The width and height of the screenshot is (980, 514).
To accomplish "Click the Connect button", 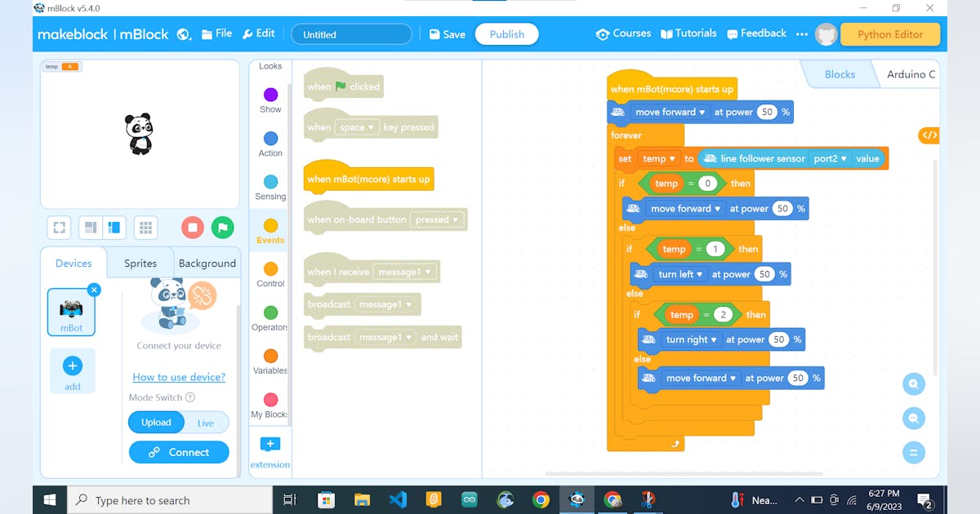I will click(x=179, y=451).
